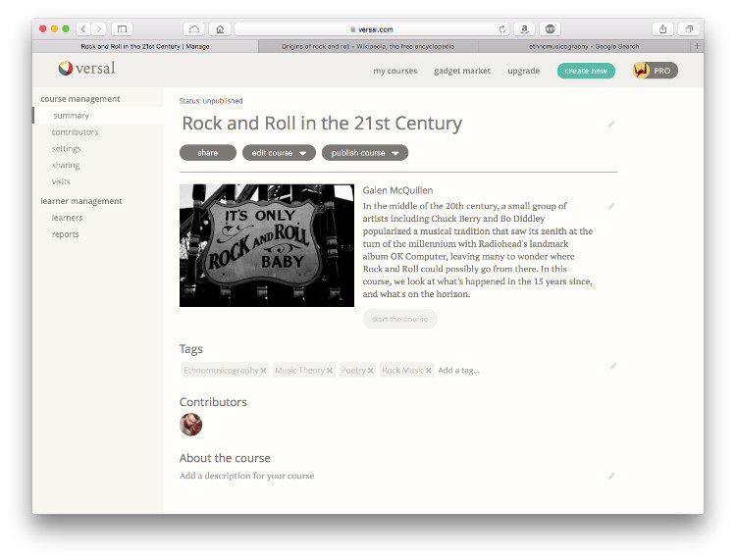Click Add a description for your course
This screenshot has height=560, width=736.
247,476
